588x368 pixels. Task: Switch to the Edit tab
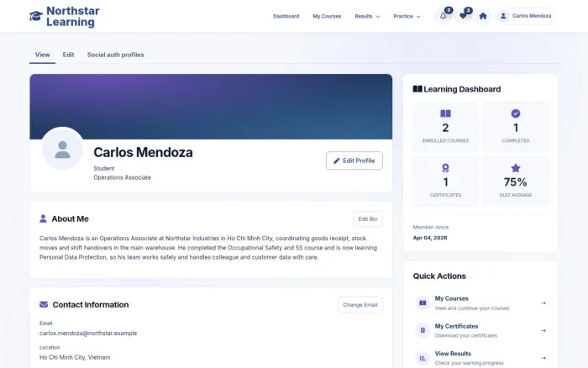(68, 55)
